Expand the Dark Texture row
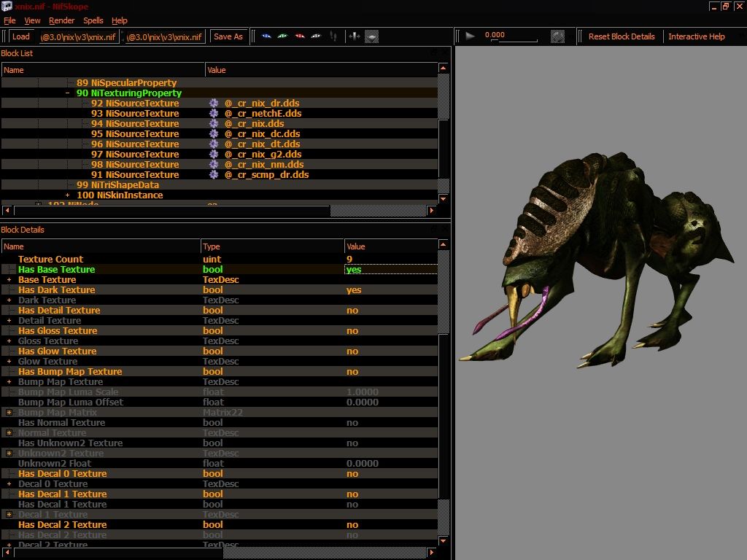This screenshot has width=747, height=560. click(9, 300)
